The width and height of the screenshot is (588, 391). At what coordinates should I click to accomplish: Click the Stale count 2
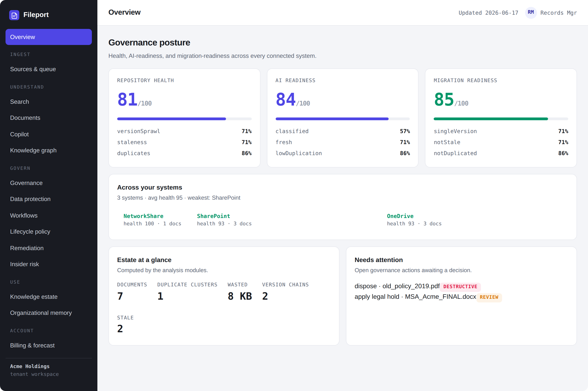(x=120, y=329)
